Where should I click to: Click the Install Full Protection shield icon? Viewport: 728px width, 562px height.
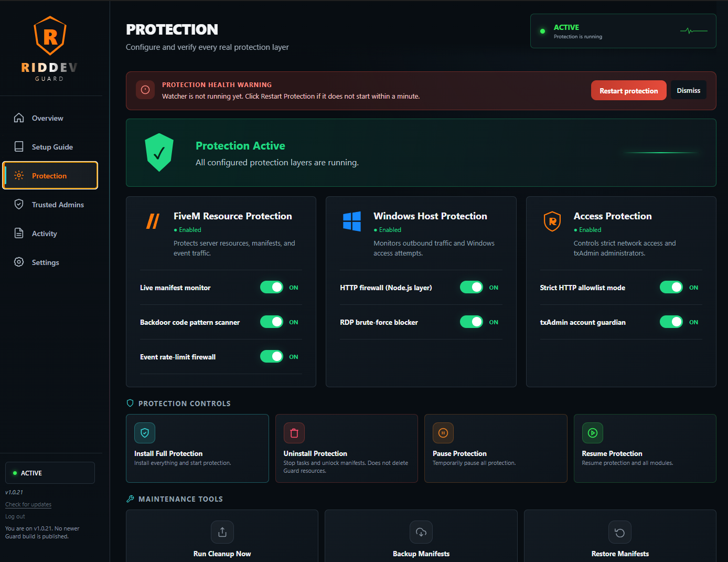[145, 433]
